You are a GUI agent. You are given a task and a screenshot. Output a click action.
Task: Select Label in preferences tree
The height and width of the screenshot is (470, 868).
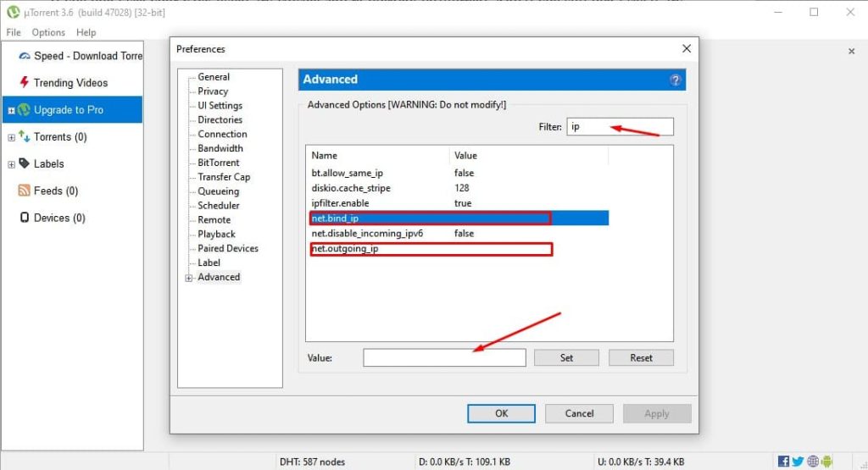point(209,263)
